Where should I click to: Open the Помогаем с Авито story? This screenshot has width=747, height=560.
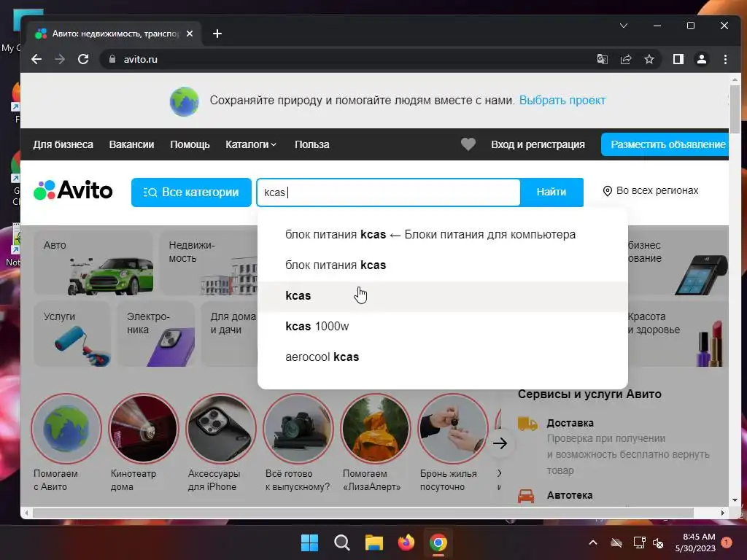pyautogui.click(x=66, y=443)
